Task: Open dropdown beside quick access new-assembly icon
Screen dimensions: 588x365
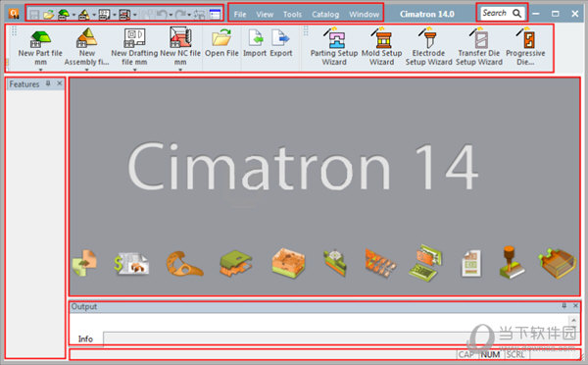Action: pos(94,15)
